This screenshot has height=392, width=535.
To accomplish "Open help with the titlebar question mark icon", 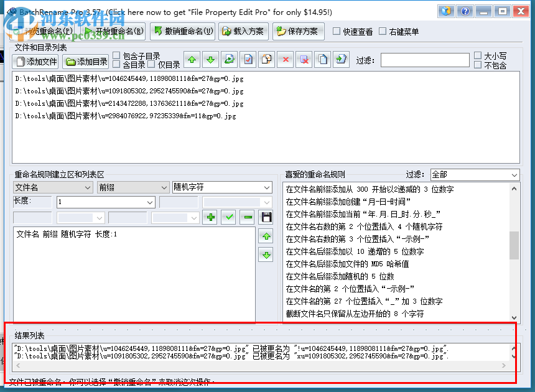I will [465, 11].
